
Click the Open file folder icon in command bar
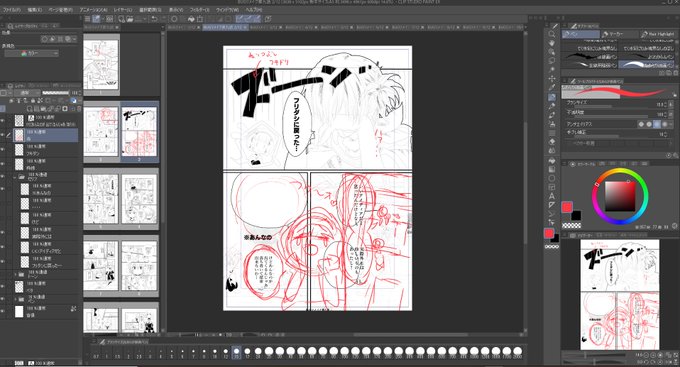130,19
